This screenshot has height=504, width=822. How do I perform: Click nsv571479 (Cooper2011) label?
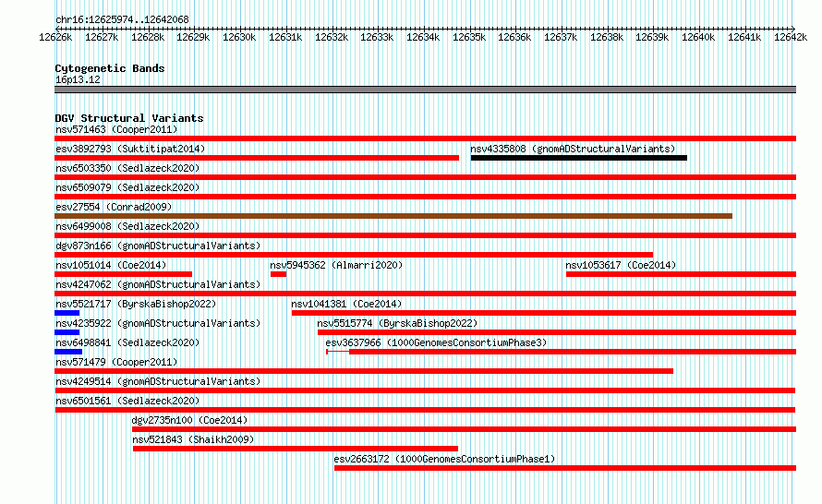(x=116, y=362)
